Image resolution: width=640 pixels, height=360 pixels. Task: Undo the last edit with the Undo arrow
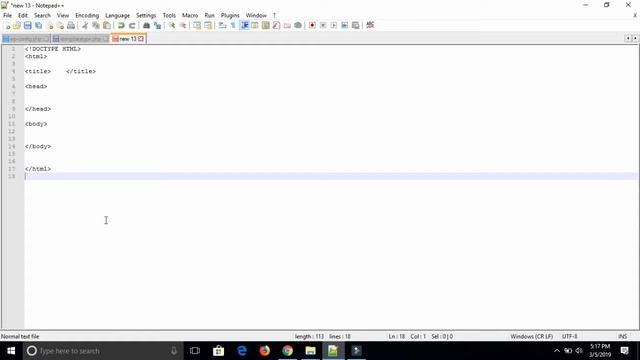tap(121, 25)
